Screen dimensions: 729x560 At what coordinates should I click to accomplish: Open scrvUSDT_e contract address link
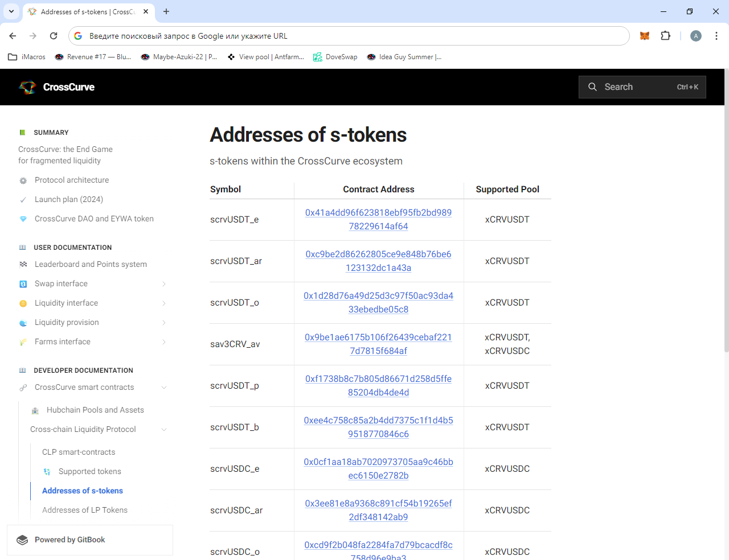coord(378,220)
